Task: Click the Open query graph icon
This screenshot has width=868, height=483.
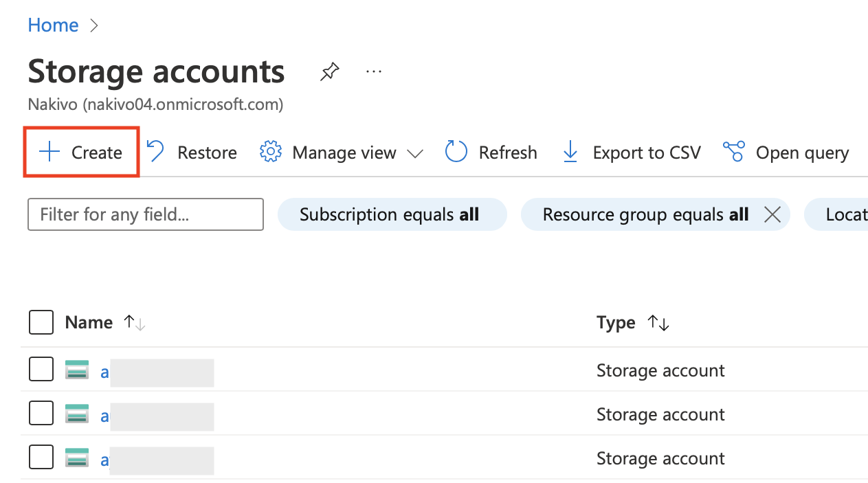Action: coord(734,152)
